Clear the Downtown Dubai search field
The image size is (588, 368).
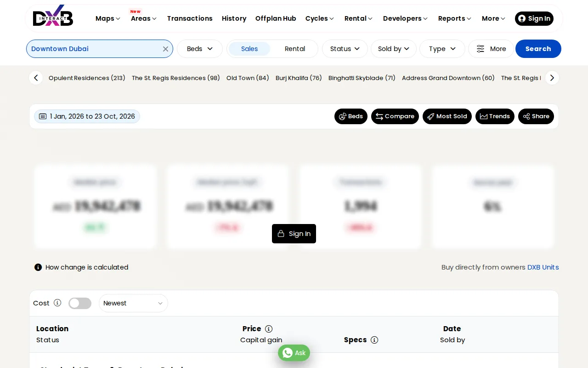pyautogui.click(x=165, y=49)
